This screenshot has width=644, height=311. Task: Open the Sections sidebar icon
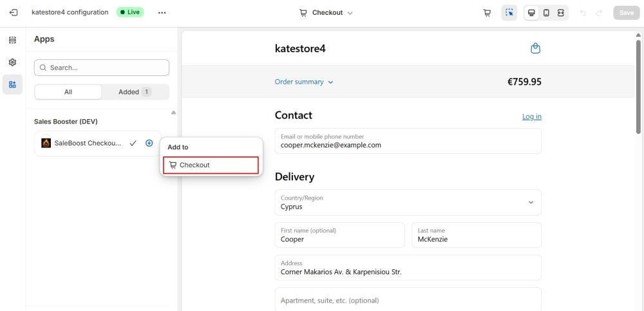pos(12,40)
